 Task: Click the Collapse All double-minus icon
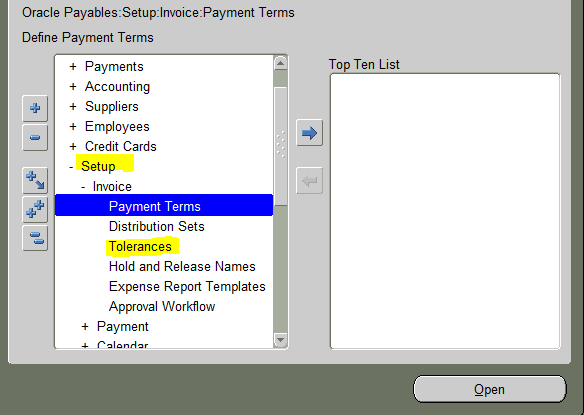click(x=35, y=238)
